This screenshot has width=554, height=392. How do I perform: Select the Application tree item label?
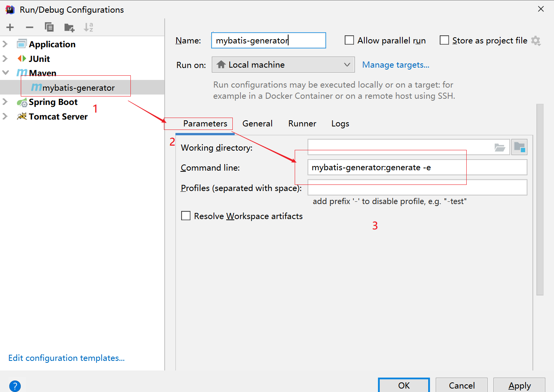click(52, 44)
